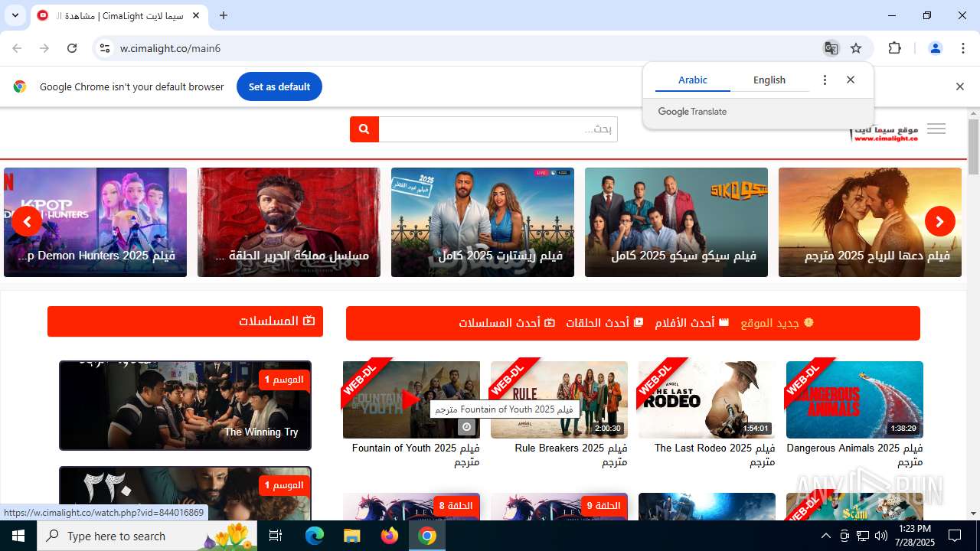Click the Google Translate icon in address bar
This screenshot has height=551, width=980.
(831, 48)
